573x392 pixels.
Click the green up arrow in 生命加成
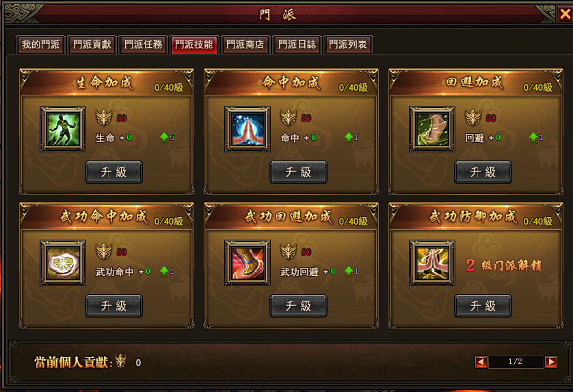pos(164,137)
